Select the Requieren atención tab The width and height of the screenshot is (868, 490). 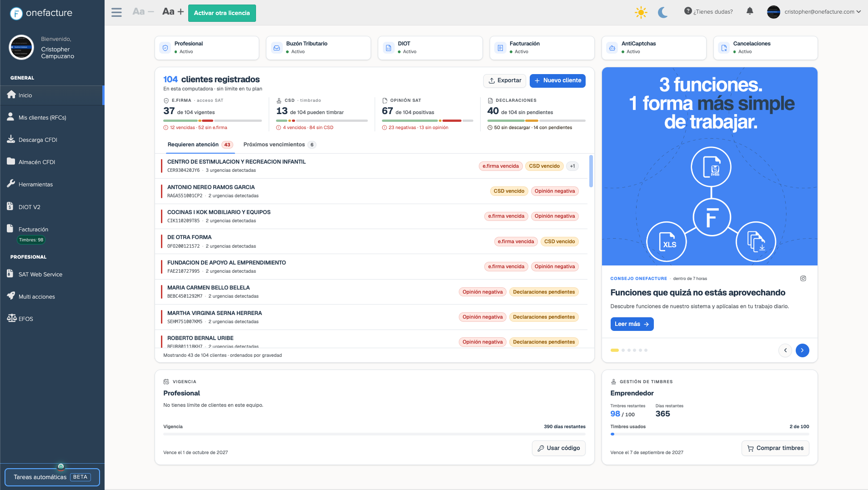(200, 145)
